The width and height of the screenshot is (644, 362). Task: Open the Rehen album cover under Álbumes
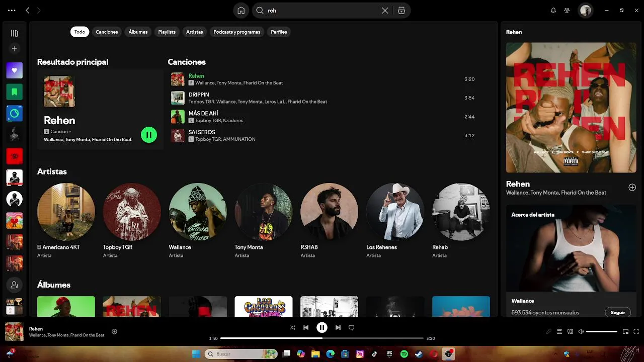tap(132, 307)
